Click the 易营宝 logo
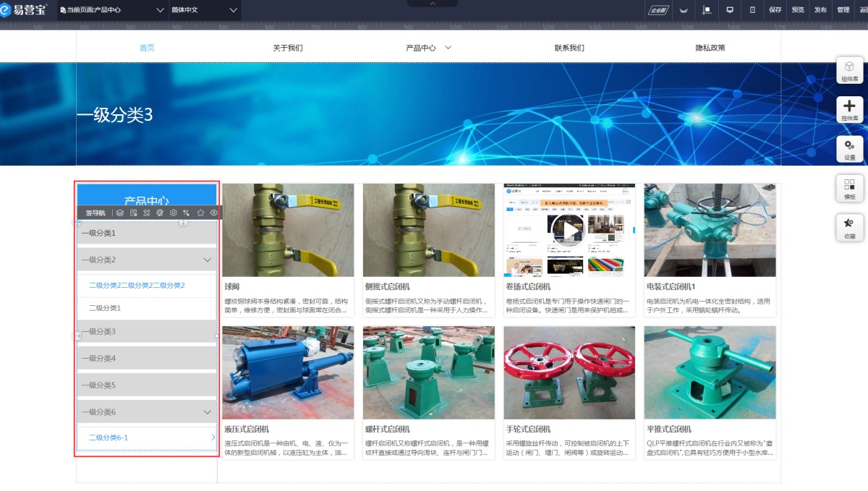 [24, 10]
